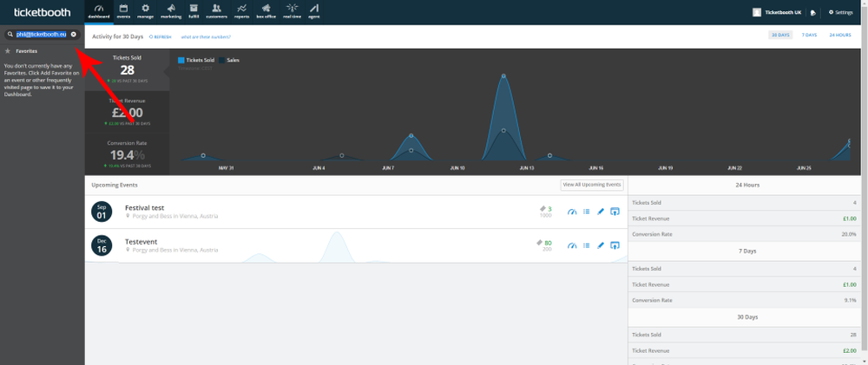Click the '30 Days' summary heading
868x365 pixels.
(x=747, y=317)
